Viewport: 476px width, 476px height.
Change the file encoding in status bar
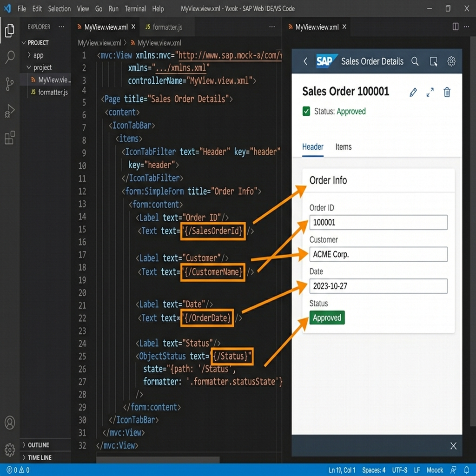click(x=399, y=470)
